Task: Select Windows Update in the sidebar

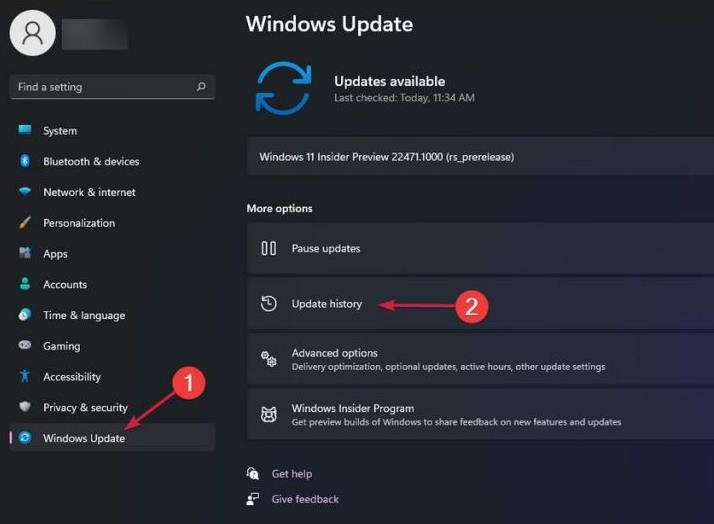Action: click(x=112, y=438)
